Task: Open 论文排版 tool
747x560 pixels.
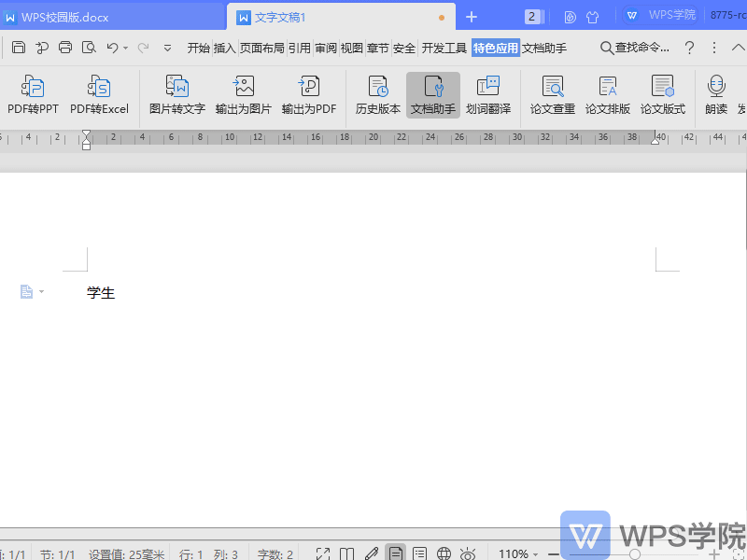Action: [608, 95]
